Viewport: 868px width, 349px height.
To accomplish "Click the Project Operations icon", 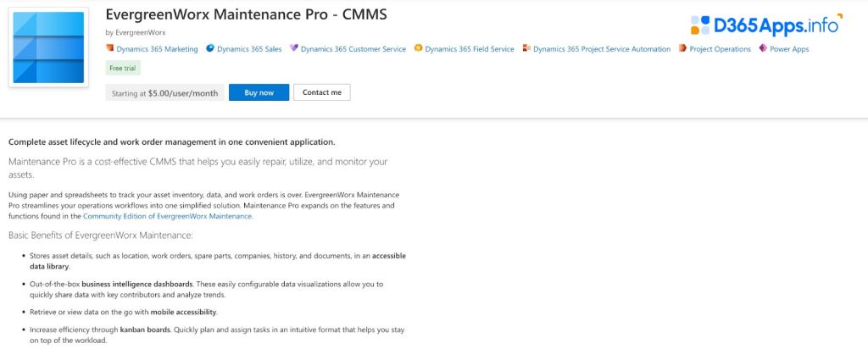I will pos(682,48).
